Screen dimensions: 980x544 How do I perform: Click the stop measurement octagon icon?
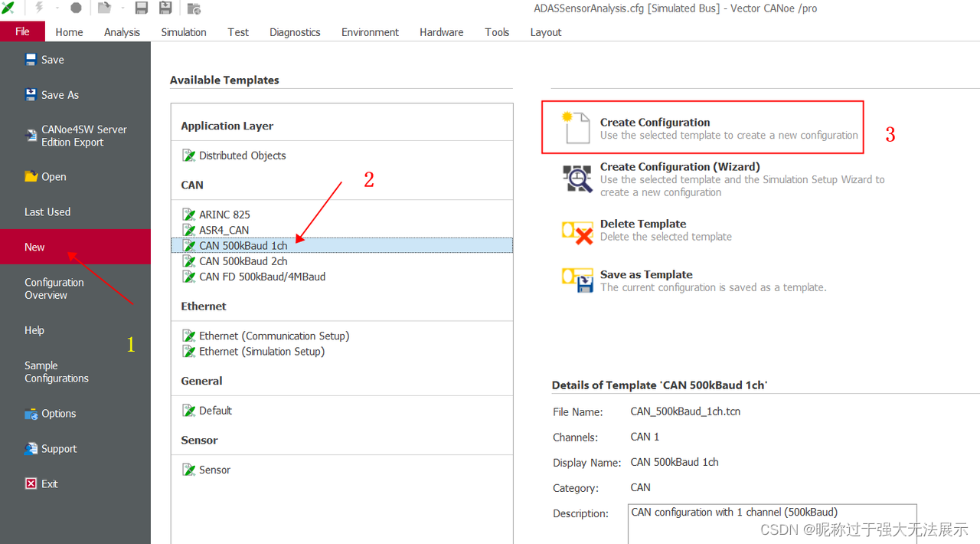76,8
